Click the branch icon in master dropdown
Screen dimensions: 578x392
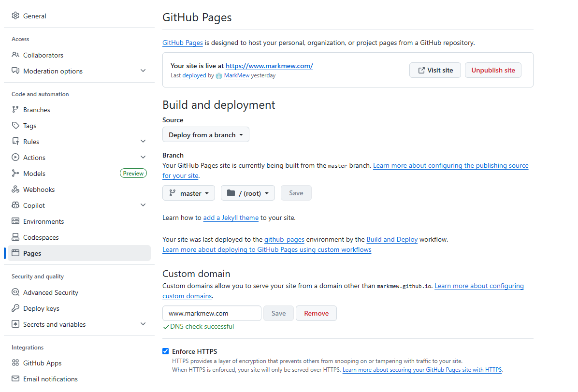(172, 193)
